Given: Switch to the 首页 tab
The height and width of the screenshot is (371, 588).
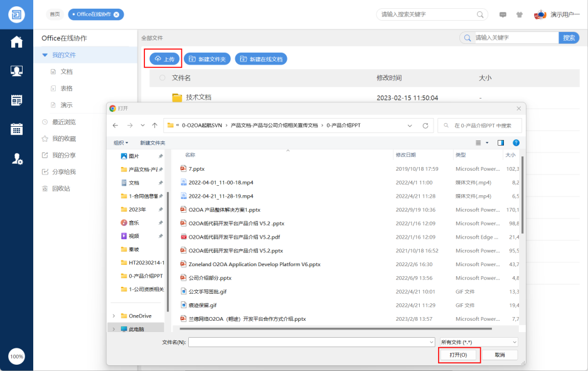Looking at the screenshot, I should (x=55, y=14).
